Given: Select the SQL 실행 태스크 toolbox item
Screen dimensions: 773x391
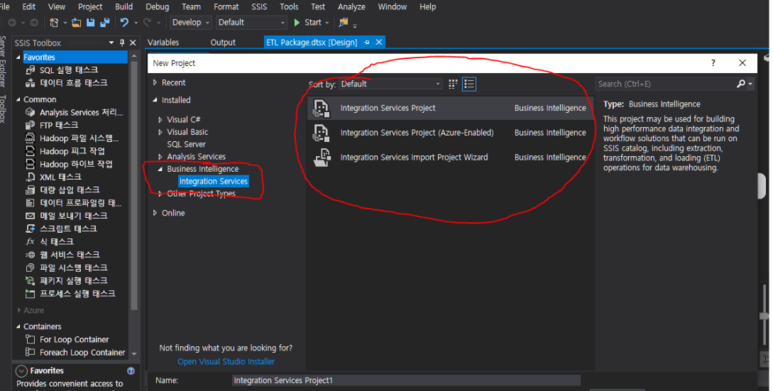Looking at the screenshot, I should (x=68, y=70).
